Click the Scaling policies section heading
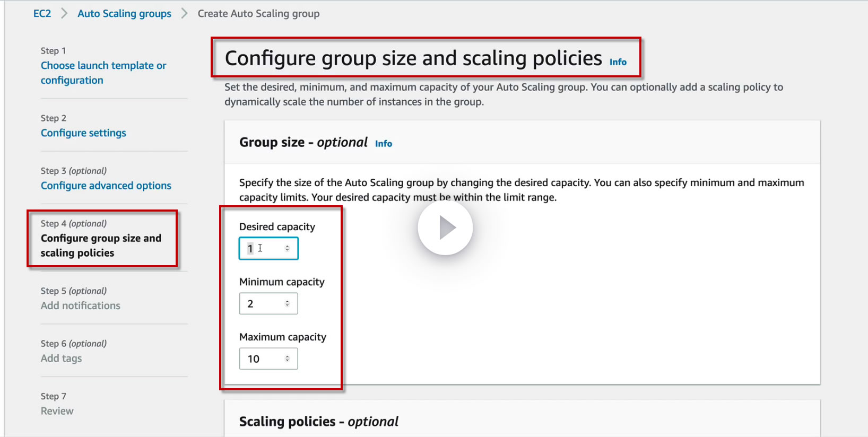Screen dimensions: 868x437 pos(318,422)
